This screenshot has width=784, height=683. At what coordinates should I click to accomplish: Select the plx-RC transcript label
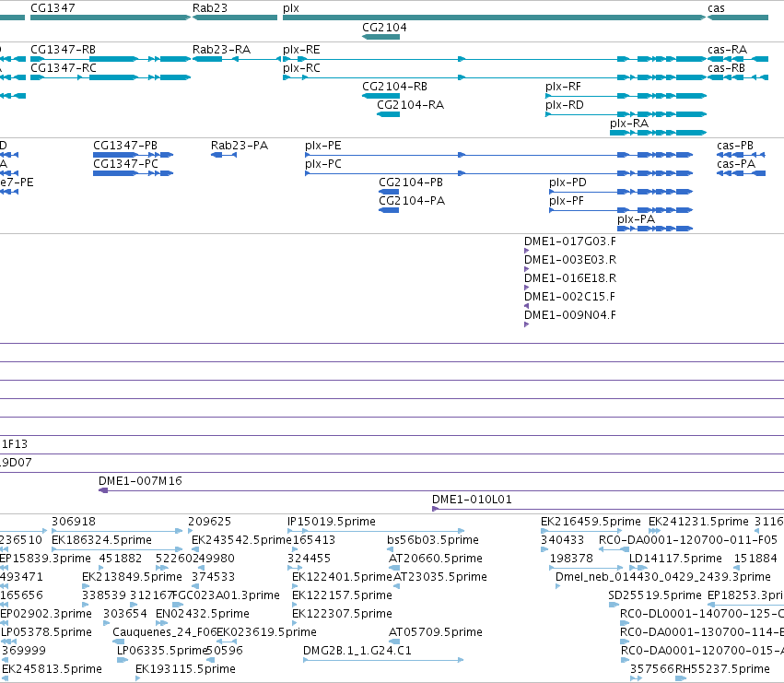pos(301,68)
